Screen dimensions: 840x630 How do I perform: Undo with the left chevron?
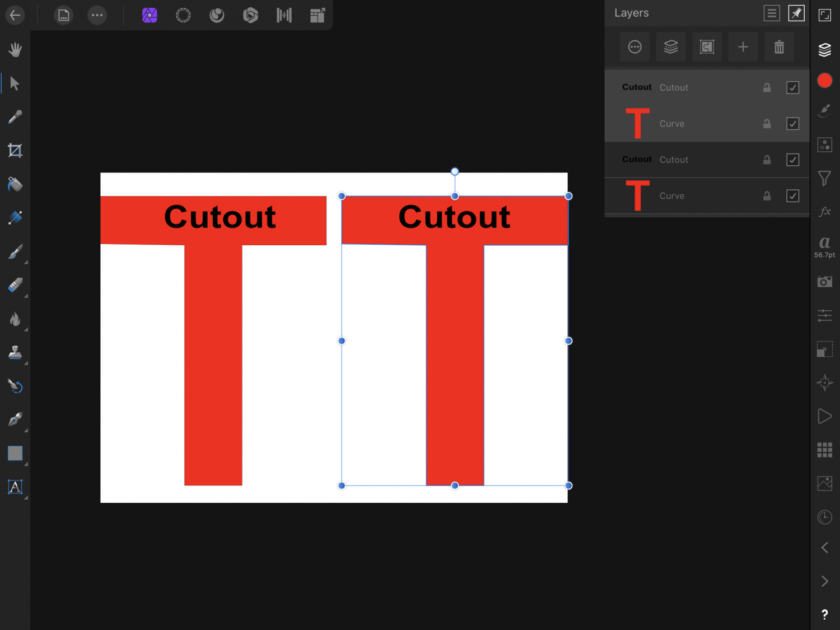(x=825, y=548)
